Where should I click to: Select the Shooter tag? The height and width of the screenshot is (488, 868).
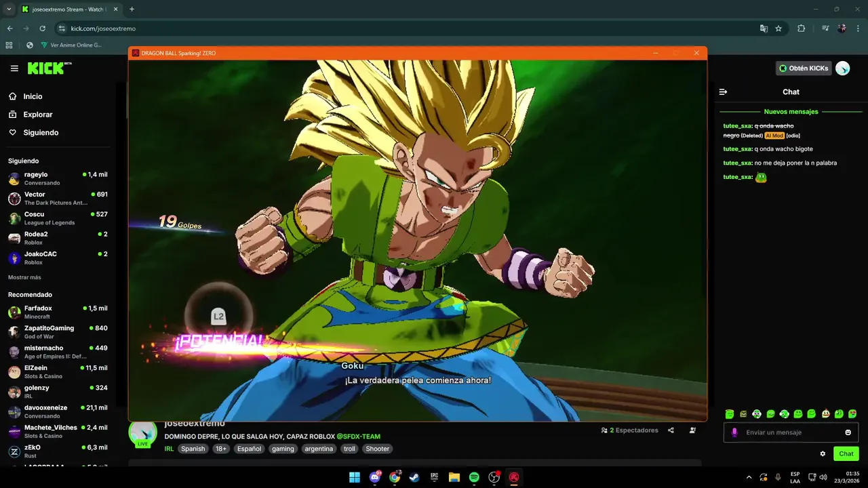pos(378,449)
